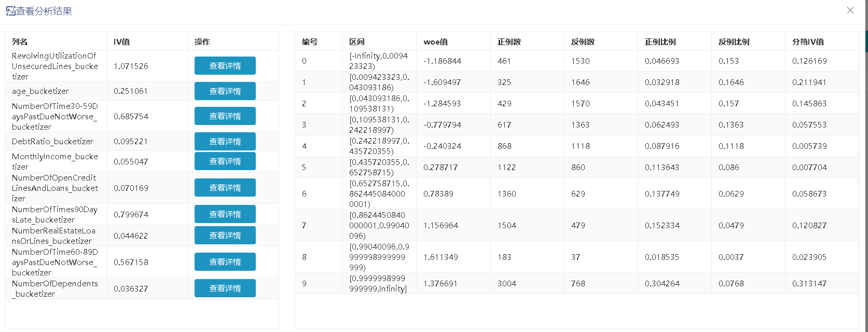Select IV value 0.095221
This screenshot has width=868, height=332.
(131, 141)
